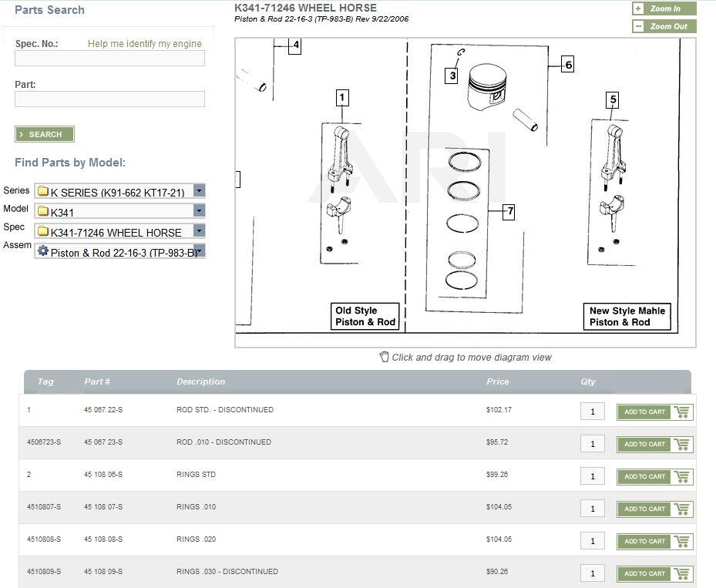Viewport: 716px width, 588px height.
Task: Click quantity field for RINGS .010 row
Action: 593,509
